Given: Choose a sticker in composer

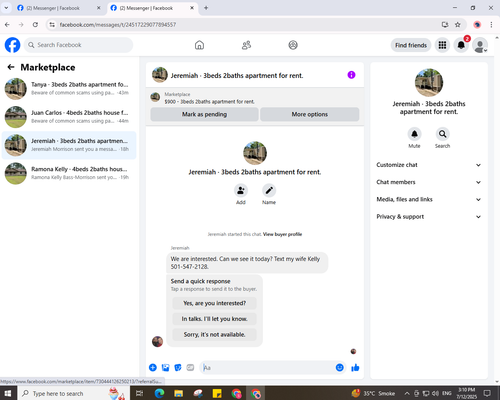Looking at the screenshot, I should click(x=178, y=368).
